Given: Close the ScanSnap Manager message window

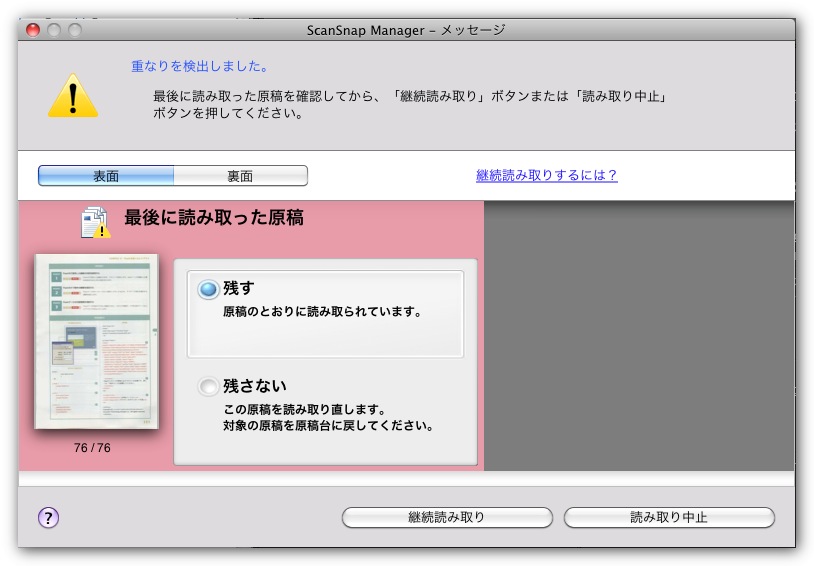Looking at the screenshot, I should pyautogui.click(x=33, y=30).
